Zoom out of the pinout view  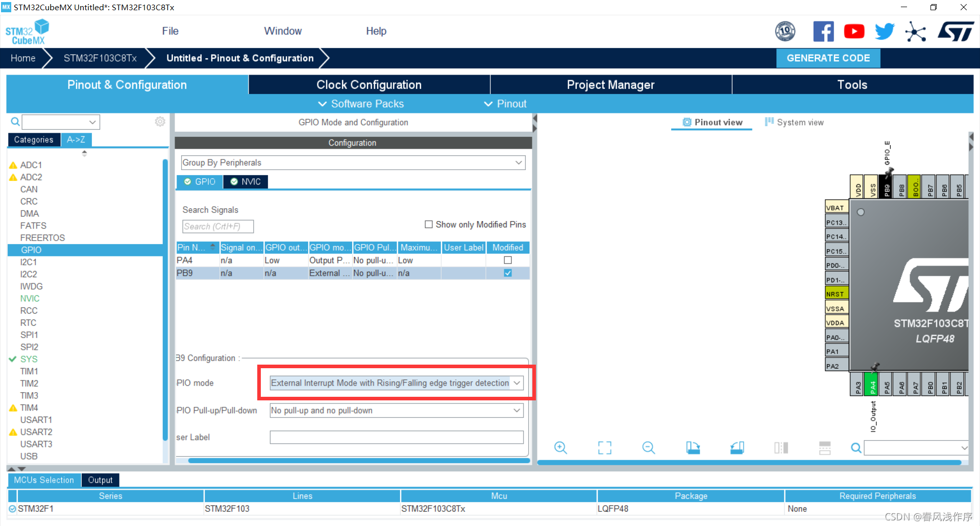(649, 448)
